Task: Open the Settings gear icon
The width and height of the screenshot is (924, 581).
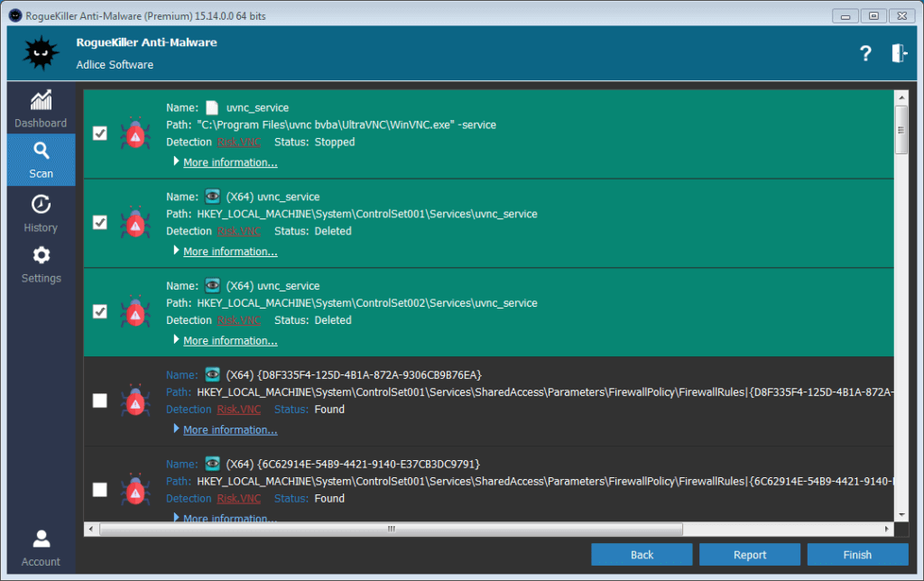Action: pos(41,255)
